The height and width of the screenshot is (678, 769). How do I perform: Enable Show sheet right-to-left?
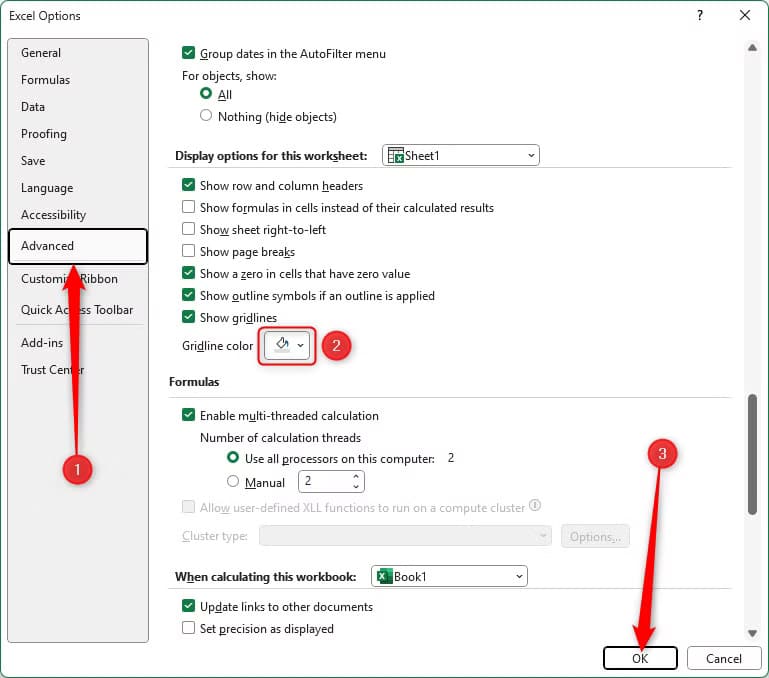pos(188,229)
